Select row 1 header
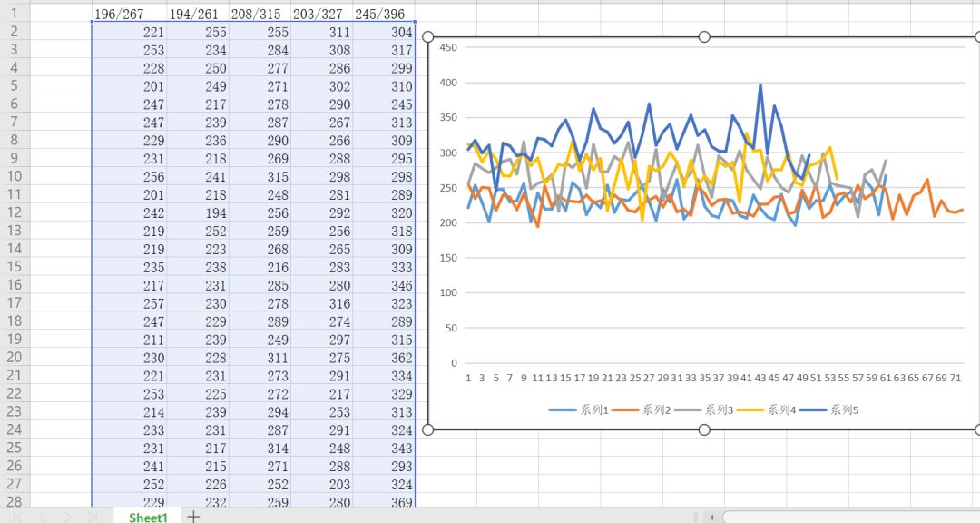 coord(15,13)
